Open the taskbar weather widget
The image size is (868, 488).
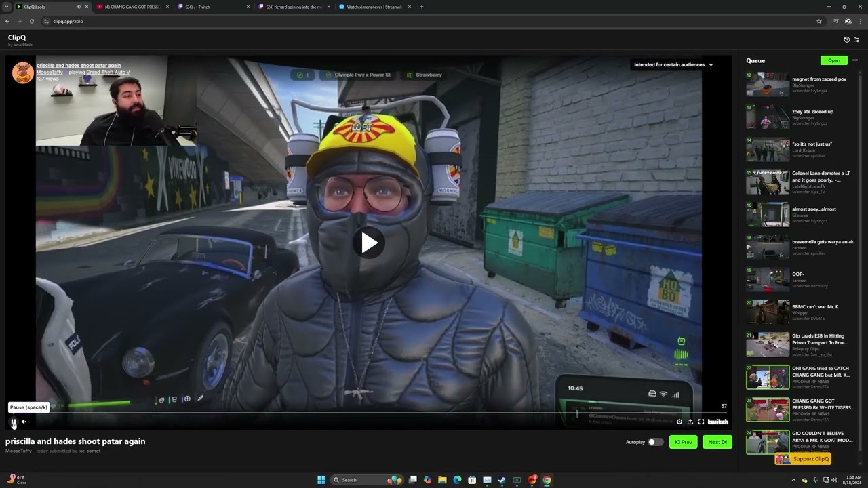[16, 480]
